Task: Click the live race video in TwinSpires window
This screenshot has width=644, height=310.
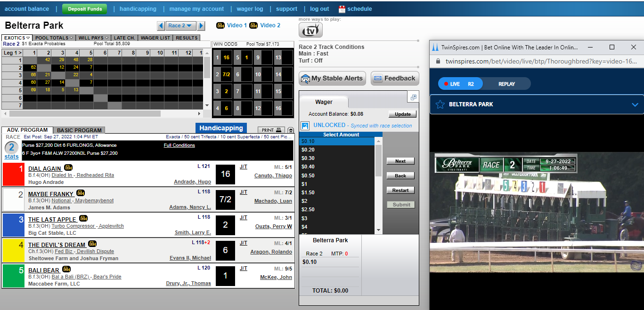Action: pyautogui.click(x=537, y=213)
